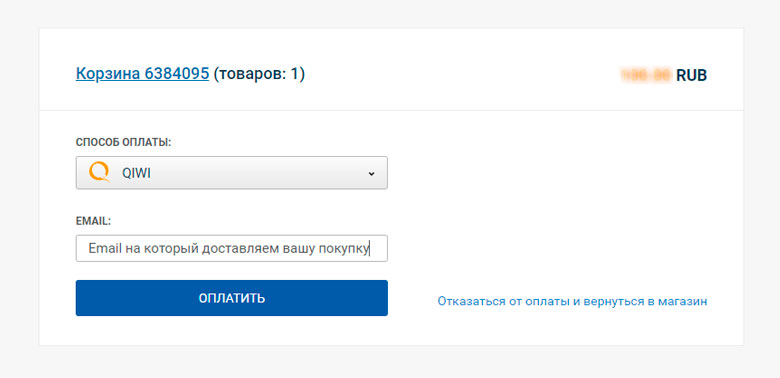Click the СПОСОБ ОПЛАТЫ field label

123,142
